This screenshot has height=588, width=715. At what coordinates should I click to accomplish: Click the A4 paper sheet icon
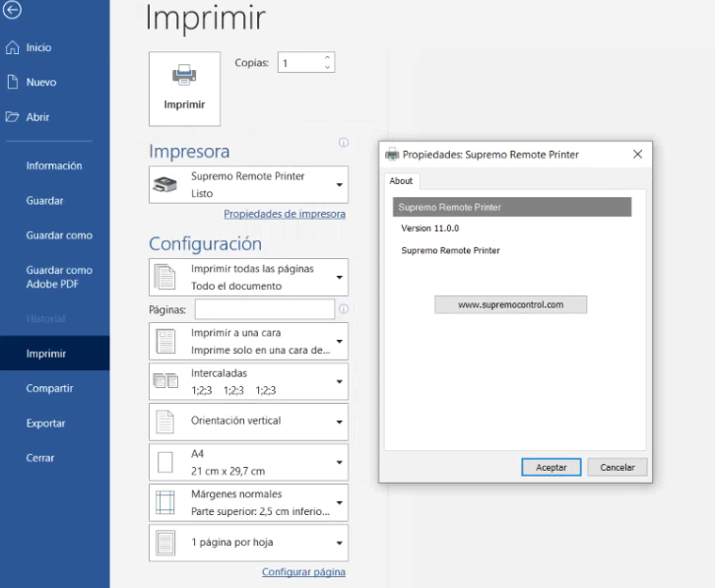(165, 462)
